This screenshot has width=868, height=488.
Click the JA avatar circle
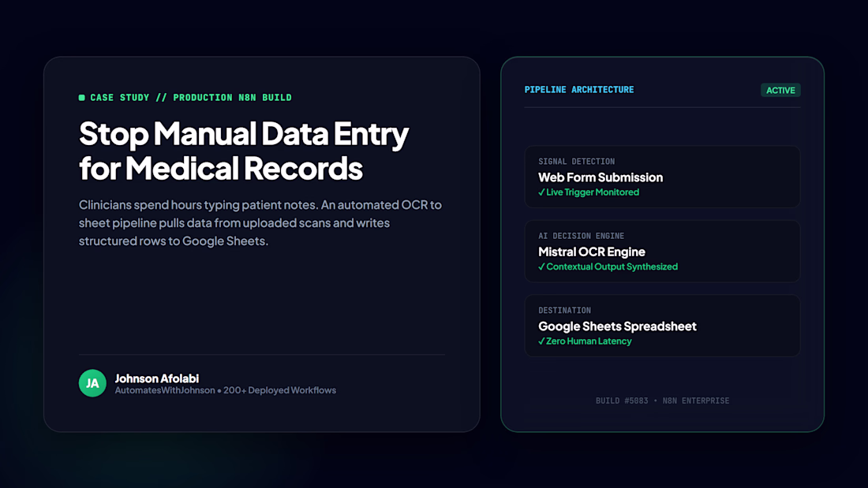pyautogui.click(x=92, y=383)
